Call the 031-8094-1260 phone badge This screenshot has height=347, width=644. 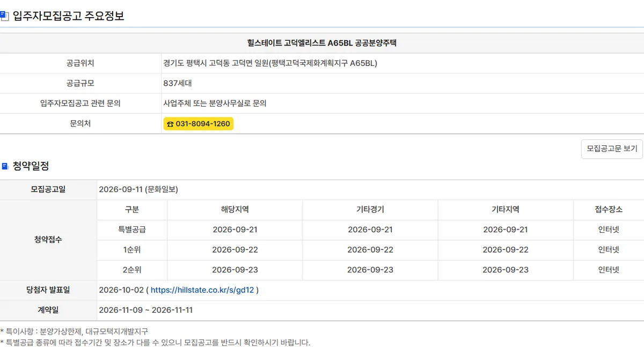pyautogui.click(x=198, y=124)
